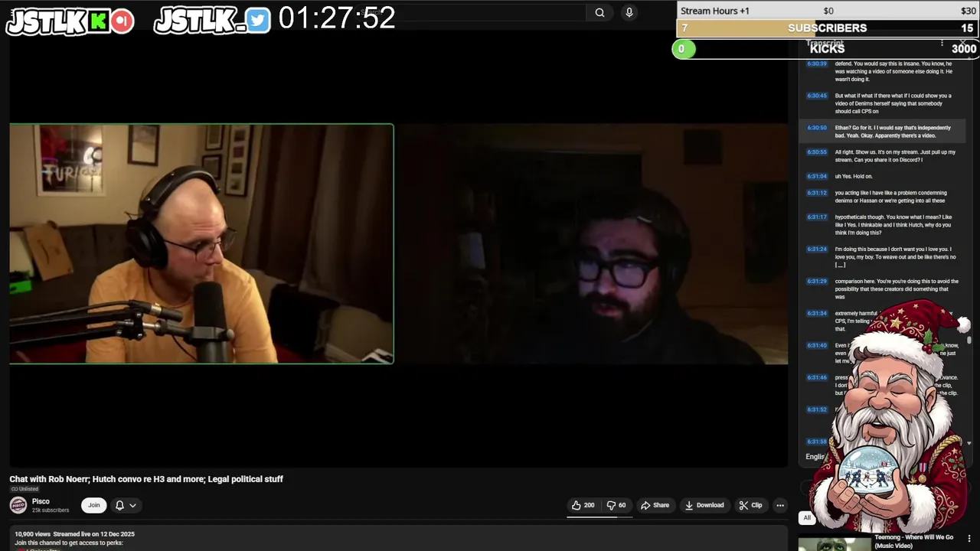Select transcript line 'uh Yes. Hold on.'
Viewport: 980px width, 551px height.
854,176
